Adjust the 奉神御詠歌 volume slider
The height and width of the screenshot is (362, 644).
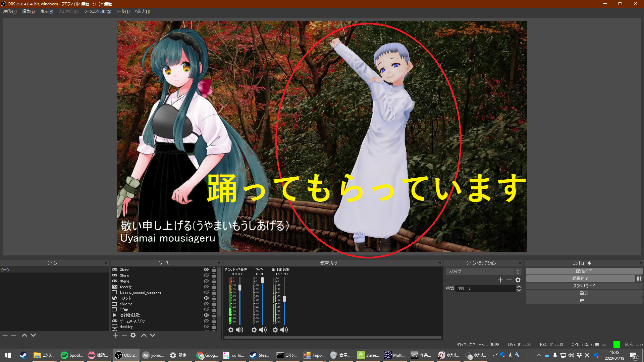pos(285,298)
